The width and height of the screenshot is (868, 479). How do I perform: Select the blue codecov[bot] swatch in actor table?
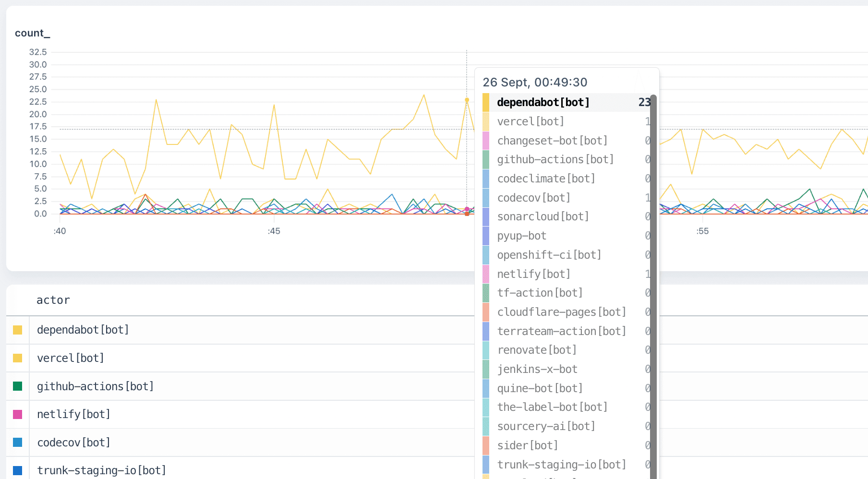pos(17,442)
